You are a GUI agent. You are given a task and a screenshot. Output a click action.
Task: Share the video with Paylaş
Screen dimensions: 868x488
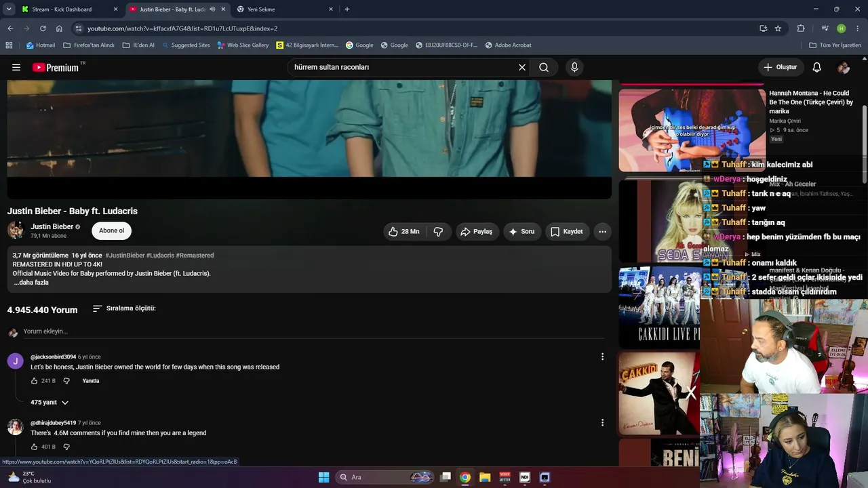[x=477, y=232]
